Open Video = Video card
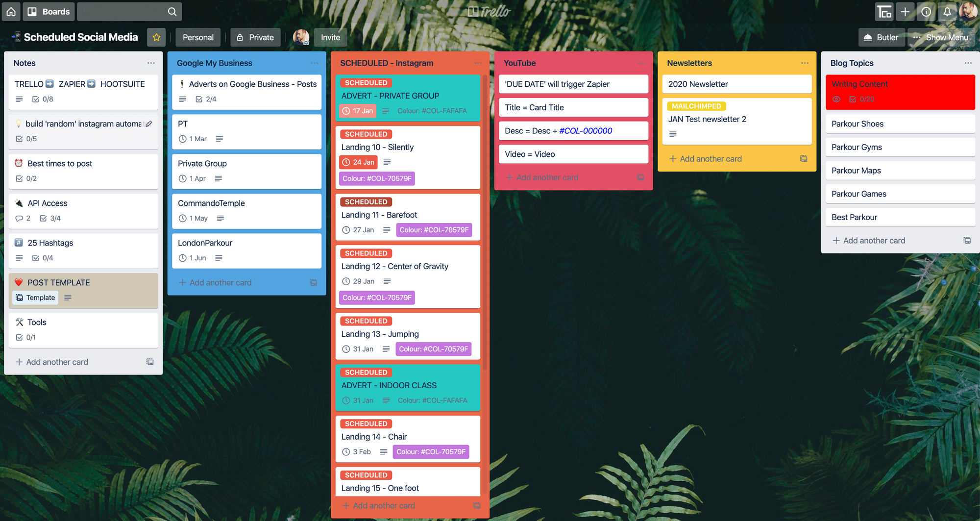The image size is (980, 521). (573, 154)
